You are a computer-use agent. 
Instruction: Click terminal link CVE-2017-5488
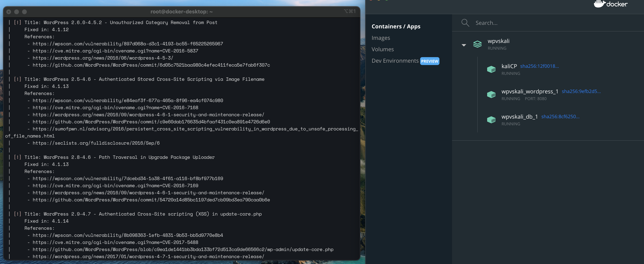pyautogui.click(x=115, y=242)
